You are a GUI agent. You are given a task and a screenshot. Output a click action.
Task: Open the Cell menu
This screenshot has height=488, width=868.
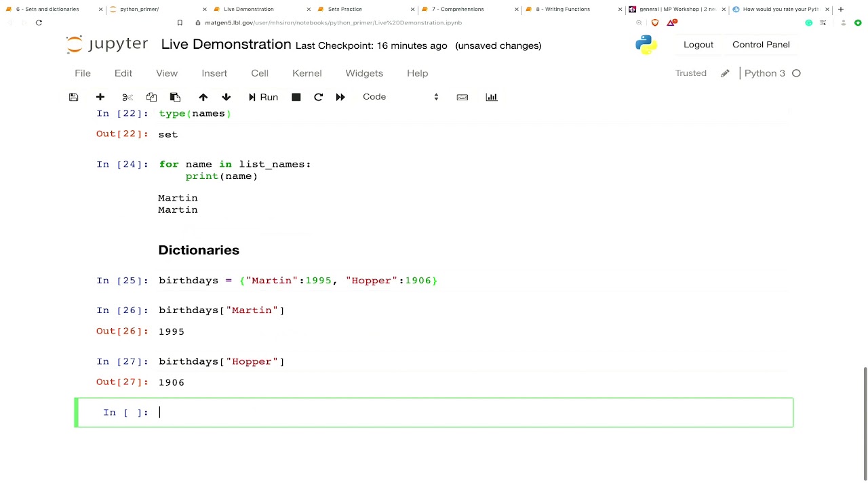tap(260, 73)
